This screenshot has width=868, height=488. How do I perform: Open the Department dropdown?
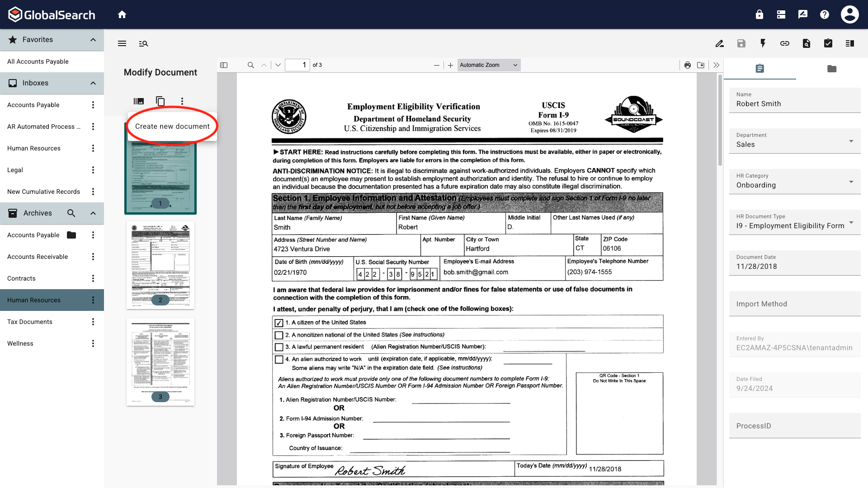pyautogui.click(x=850, y=141)
